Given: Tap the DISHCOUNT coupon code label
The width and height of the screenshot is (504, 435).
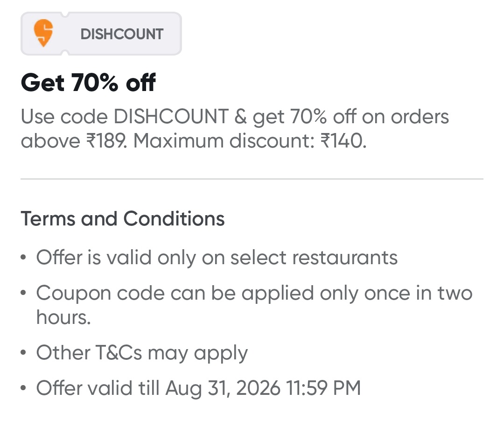Looking at the screenshot, I should tap(122, 34).
